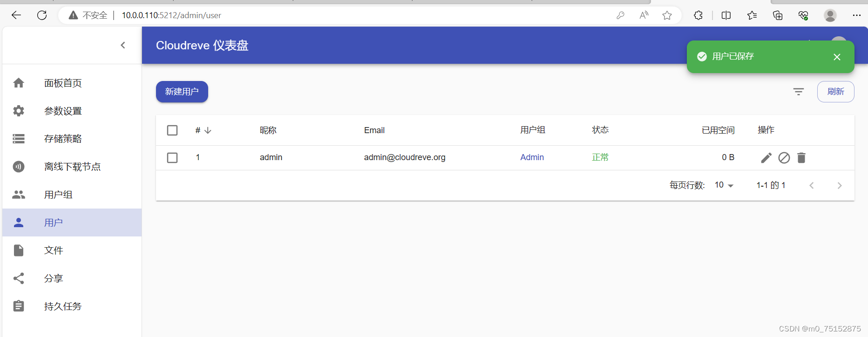The width and height of the screenshot is (868, 337).
Task: Sort by the # column arrow
Action: pos(208,130)
